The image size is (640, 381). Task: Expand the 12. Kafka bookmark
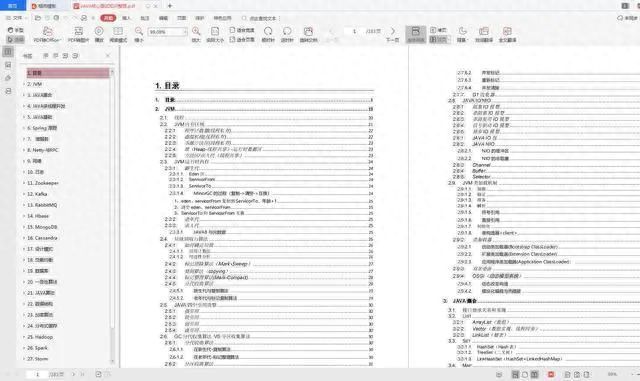click(x=24, y=194)
